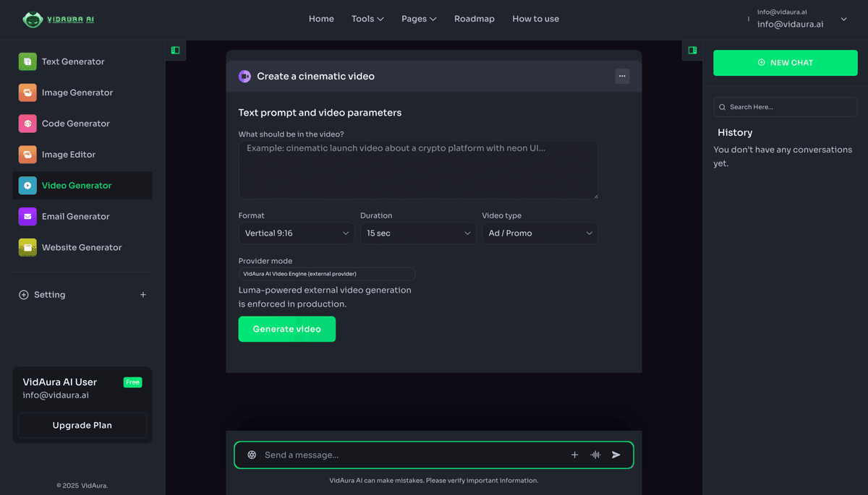Viewport: 868px width, 495px height.
Task: Click the voice waveform icon
Action: (x=595, y=455)
